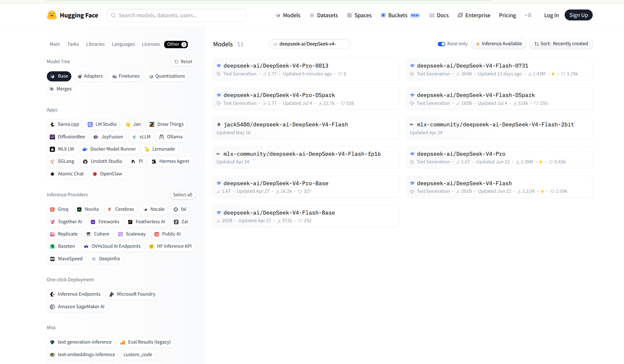Screen dimensions: 624x364
Task: Filter by the llama.cpp app
Action: pyautogui.click(x=65, y=124)
